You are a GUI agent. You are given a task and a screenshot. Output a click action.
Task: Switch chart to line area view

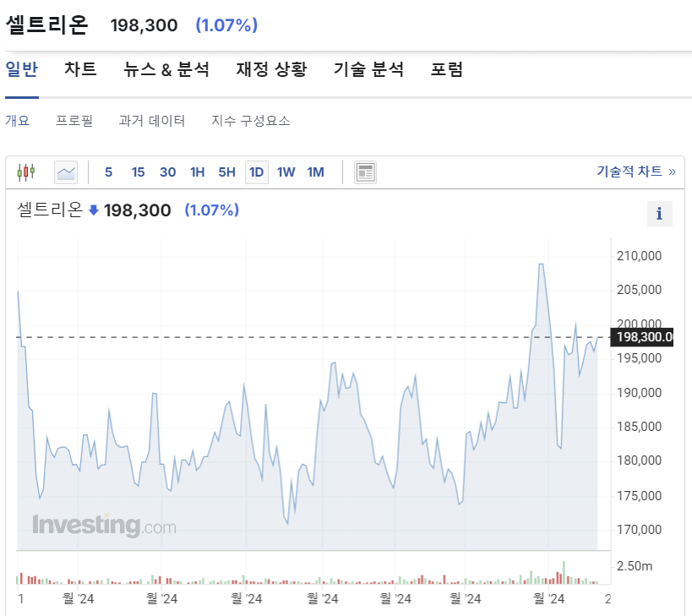tap(64, 172)
